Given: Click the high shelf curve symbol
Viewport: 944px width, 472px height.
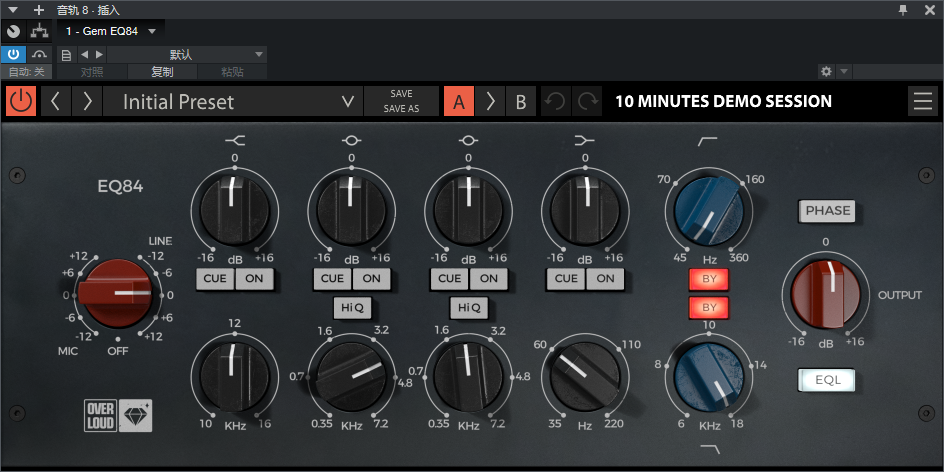Looking at the screenshot, I should click(x=234, y=141).
